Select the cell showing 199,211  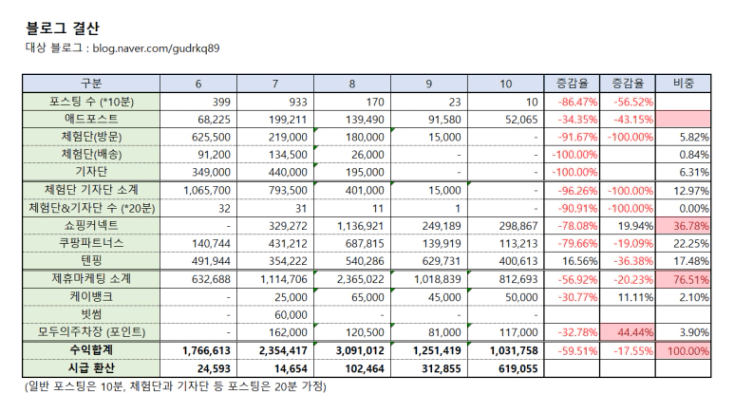[x=275, y=119]
